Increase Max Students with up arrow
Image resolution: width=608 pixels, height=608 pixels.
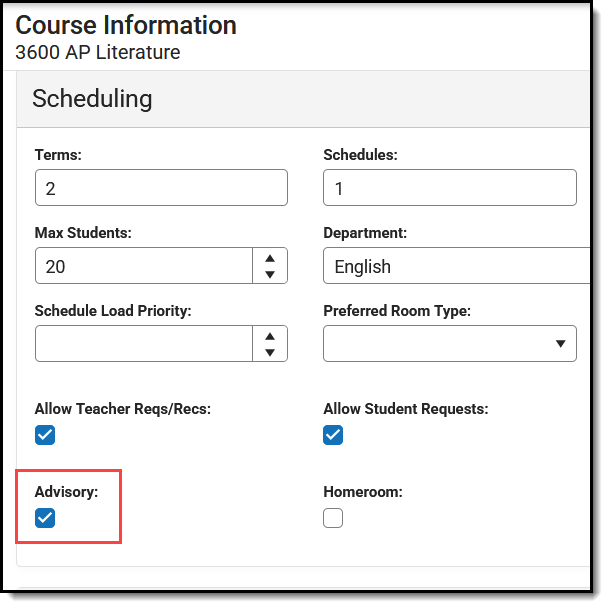click(270, 257)
